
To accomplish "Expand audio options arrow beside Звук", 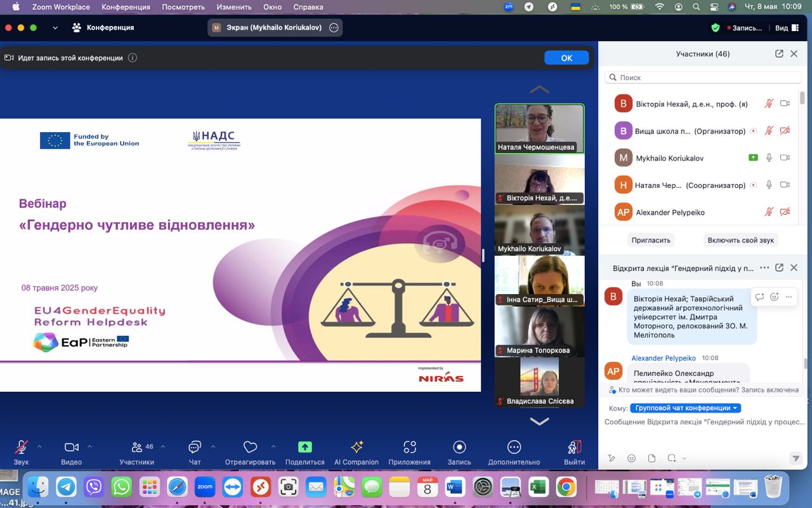I will 39,446.
